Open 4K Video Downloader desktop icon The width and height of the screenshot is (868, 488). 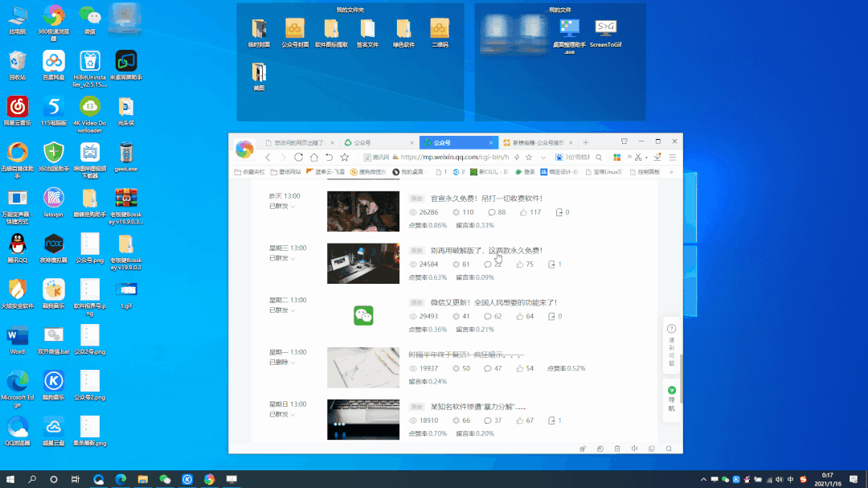click(90, 114)
